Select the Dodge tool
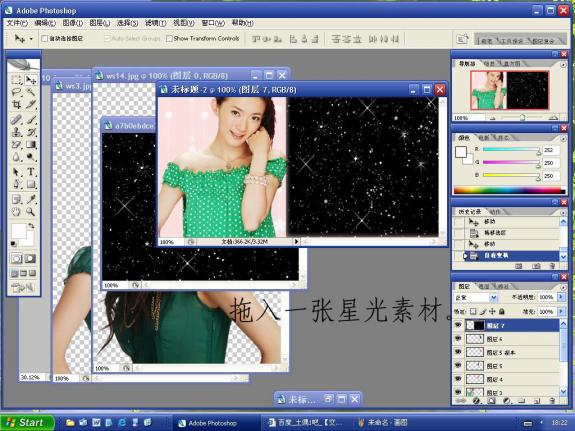575x431 pixels. [x=31, y=157]
